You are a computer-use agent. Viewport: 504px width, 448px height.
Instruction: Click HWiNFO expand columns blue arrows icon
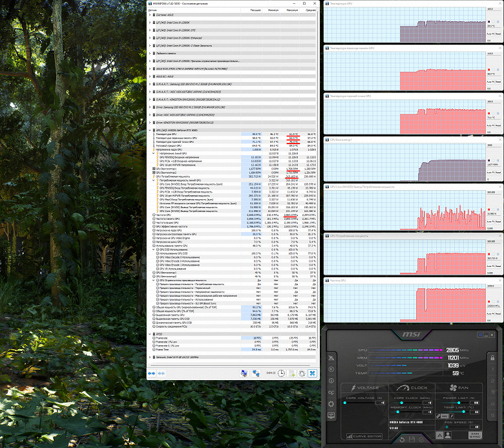[151, 374]
